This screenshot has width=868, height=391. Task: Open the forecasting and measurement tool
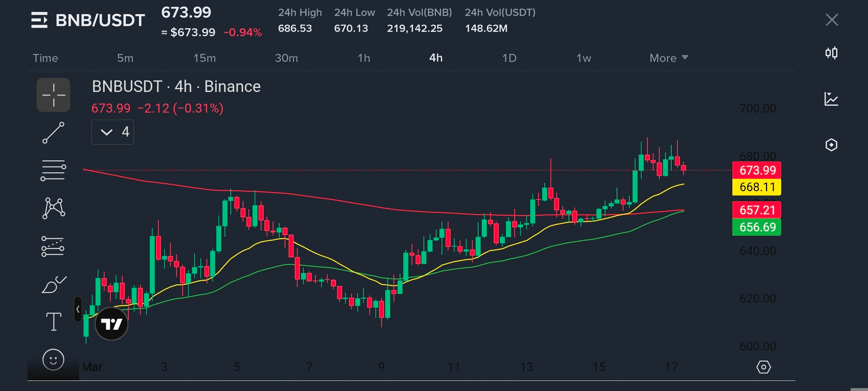click(53, 247)
